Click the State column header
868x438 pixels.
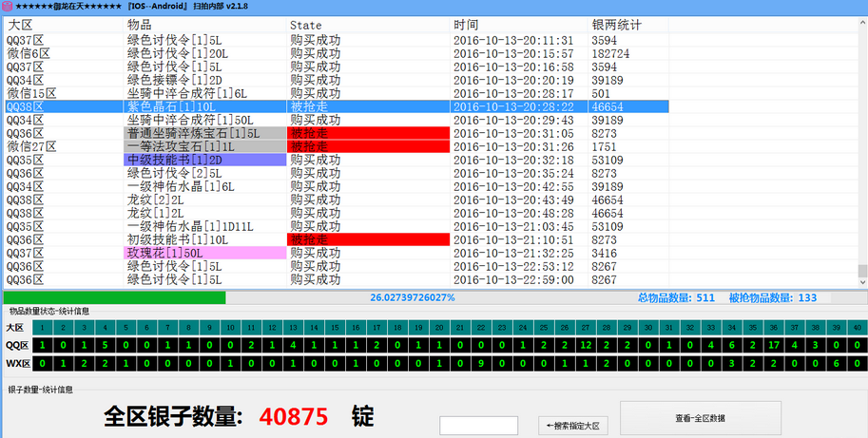coord(367,24)
